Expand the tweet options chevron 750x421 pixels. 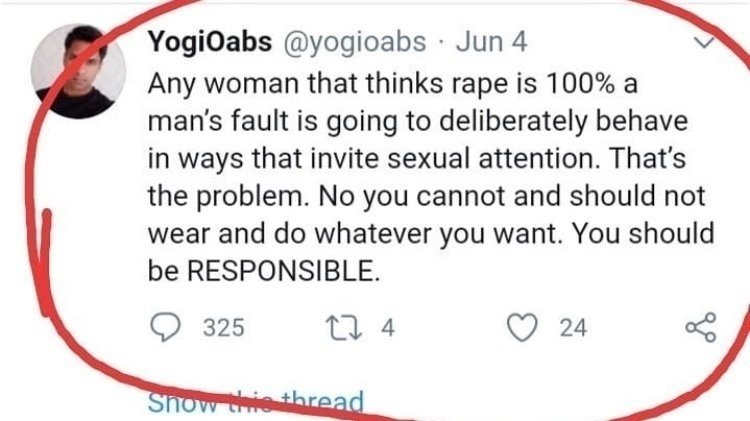705,44
